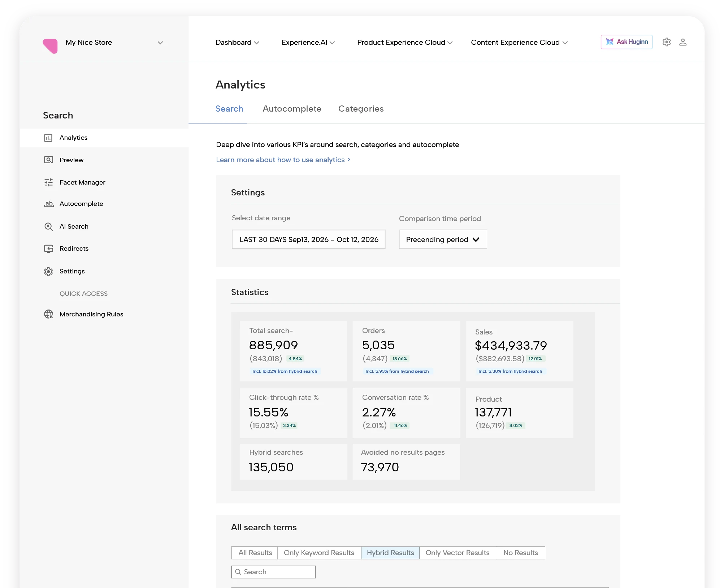This screenshot has width=724, height=588.
Task: Expand Content Experience Cloud menu
Action: click(519, 42)
